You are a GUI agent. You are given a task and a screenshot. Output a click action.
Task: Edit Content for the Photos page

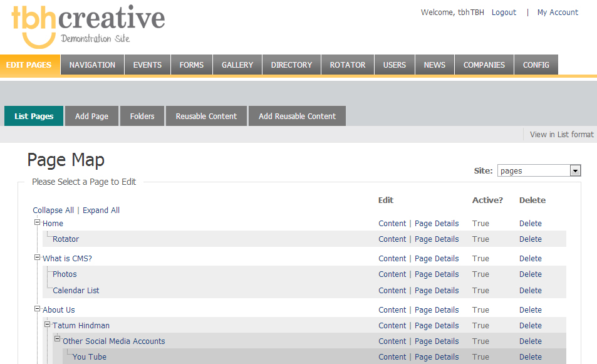(x=392, y=274)
